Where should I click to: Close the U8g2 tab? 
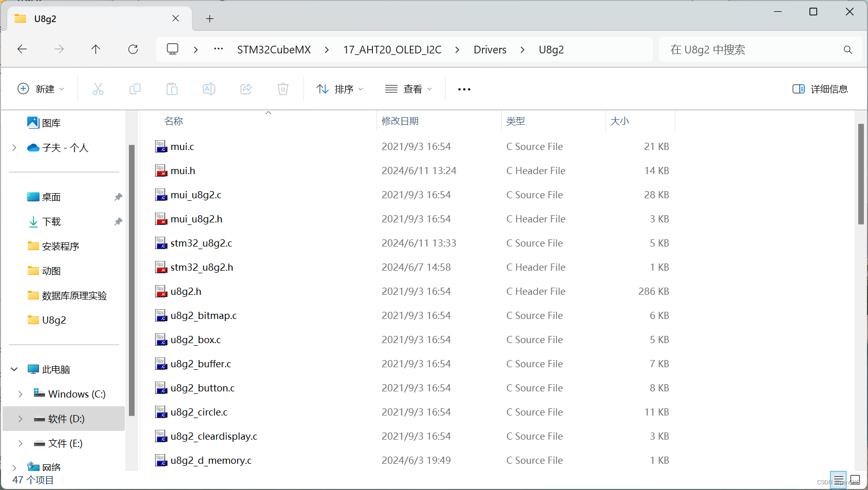pyautogui.click(x=176, y=18)
